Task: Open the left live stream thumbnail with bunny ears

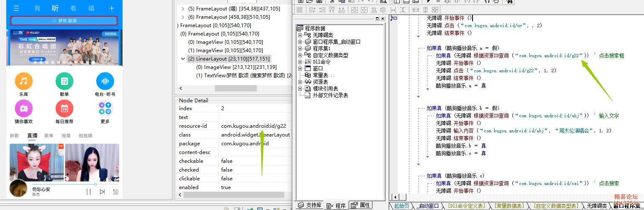Action: click(37, 162)
